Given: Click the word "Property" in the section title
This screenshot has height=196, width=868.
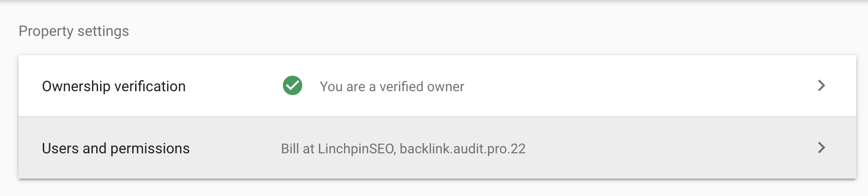Looking at the screenshot, I should [46, 31].
